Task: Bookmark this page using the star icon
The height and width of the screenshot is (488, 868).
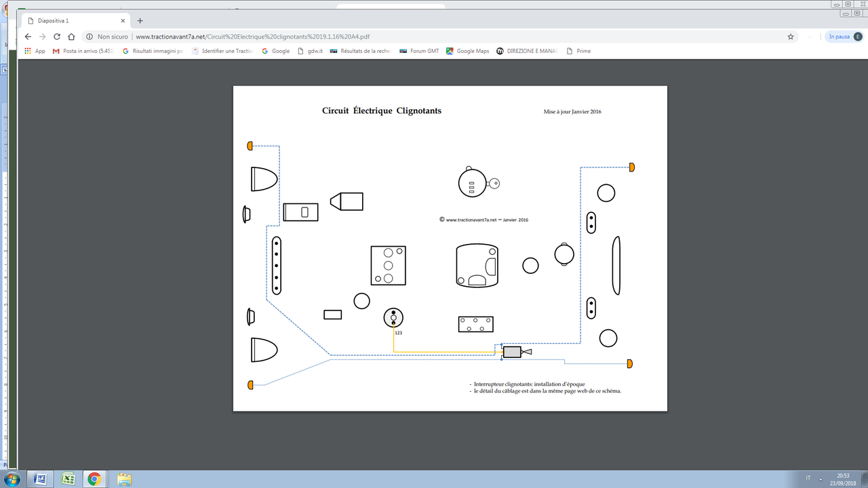Action: tap(791, 37)
